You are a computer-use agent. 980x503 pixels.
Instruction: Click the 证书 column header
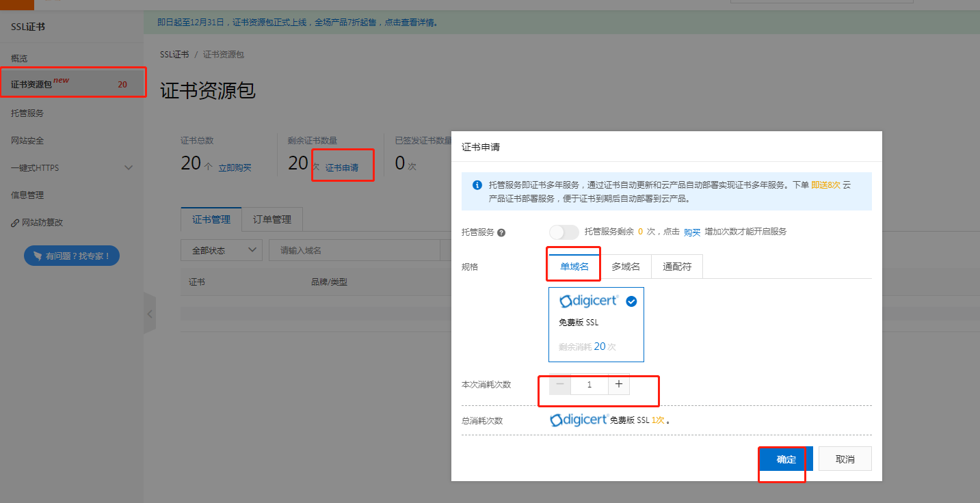[x=197, y=282]
